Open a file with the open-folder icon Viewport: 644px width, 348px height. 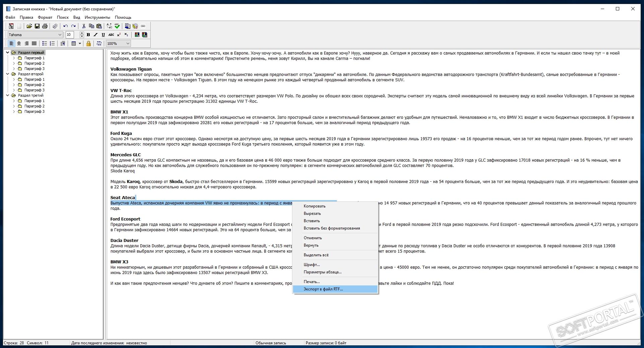click(x=29, y=26)
